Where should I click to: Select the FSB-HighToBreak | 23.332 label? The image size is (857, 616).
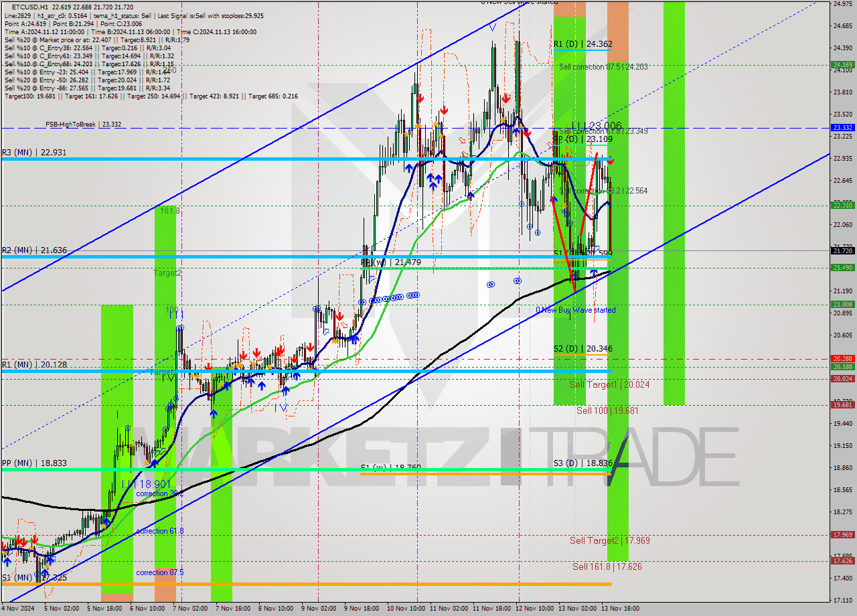click(84, 125)
